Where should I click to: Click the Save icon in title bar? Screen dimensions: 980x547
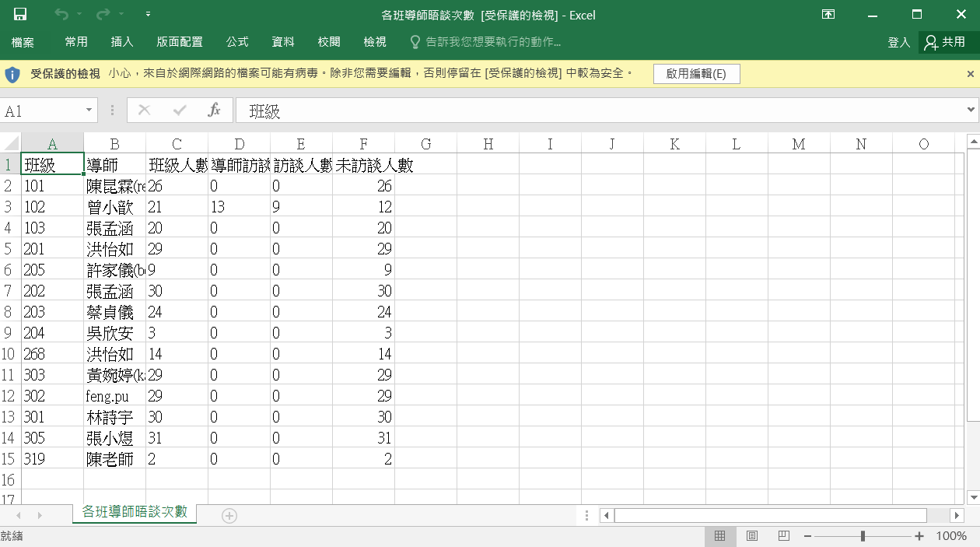(20, 15)
